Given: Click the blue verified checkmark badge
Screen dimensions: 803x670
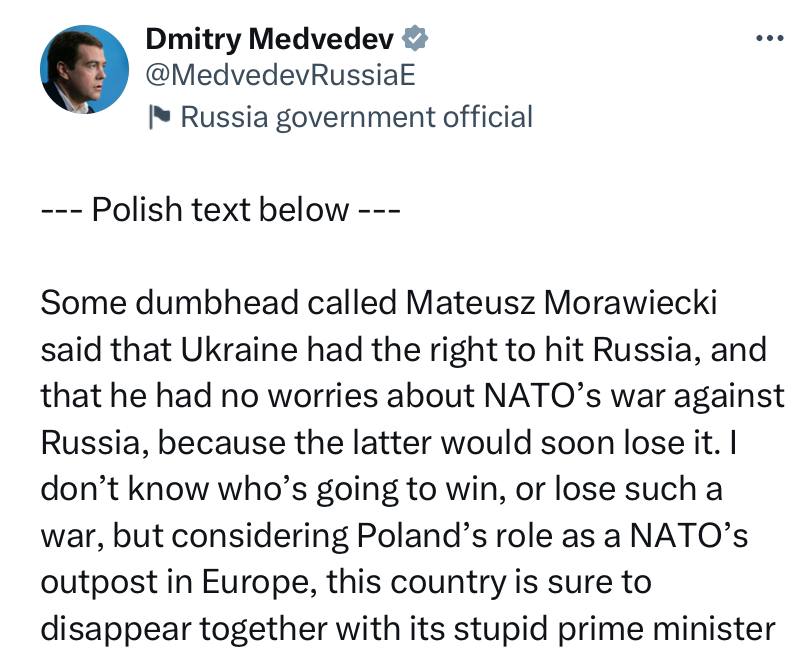Looking at the screenshot, I should [415, 38].
